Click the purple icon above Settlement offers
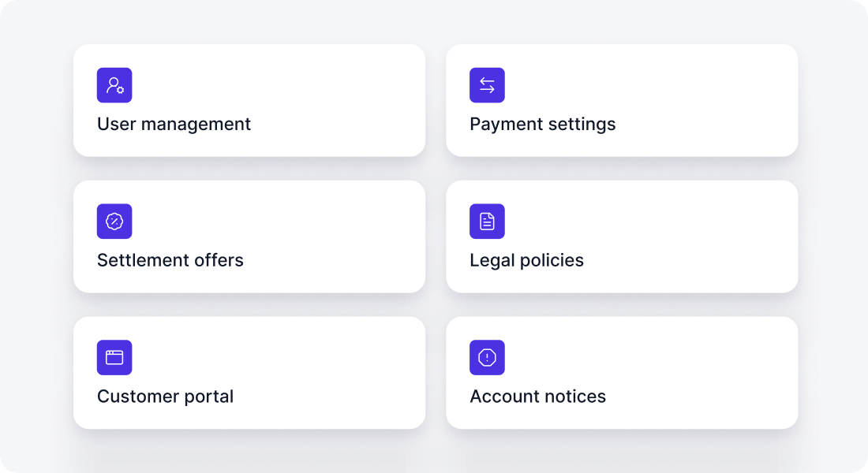The height and width of the screenshot is (473, 868). pyautogui.click(x=114, y=222)
